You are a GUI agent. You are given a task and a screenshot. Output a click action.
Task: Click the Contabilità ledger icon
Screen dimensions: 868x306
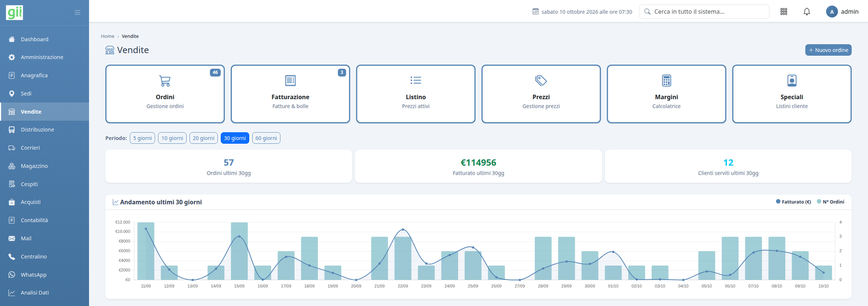pyautogui.click(x=12, y=220)
